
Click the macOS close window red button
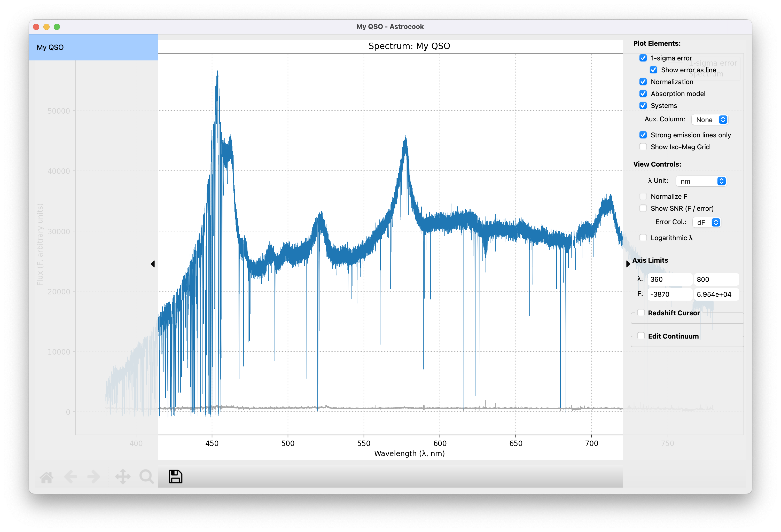36,27
